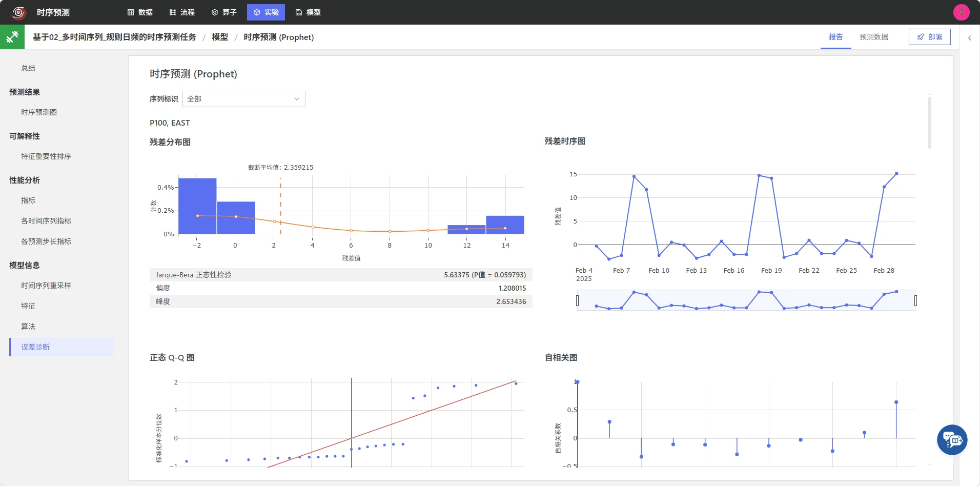The width and height of the screenshot is (980, 486).
Task: Grab the left range slider handle
Action: tap(578, 300)
